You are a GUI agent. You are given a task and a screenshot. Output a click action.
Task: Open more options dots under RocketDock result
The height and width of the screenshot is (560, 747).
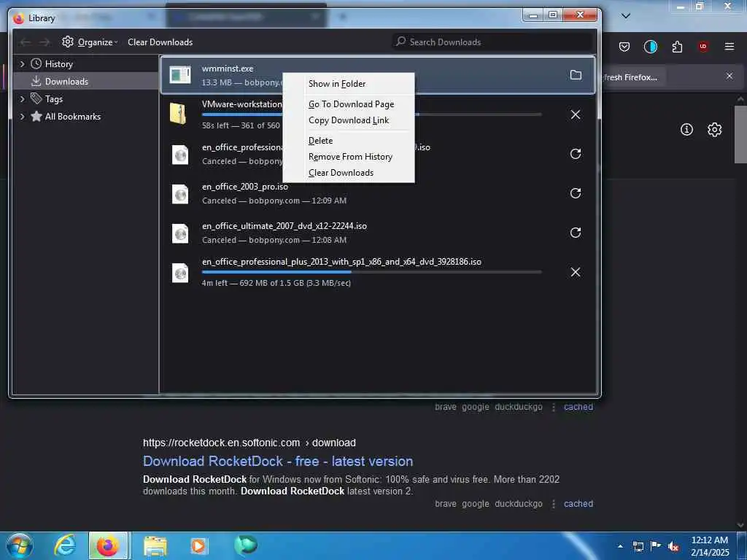[x=554, y=504]
